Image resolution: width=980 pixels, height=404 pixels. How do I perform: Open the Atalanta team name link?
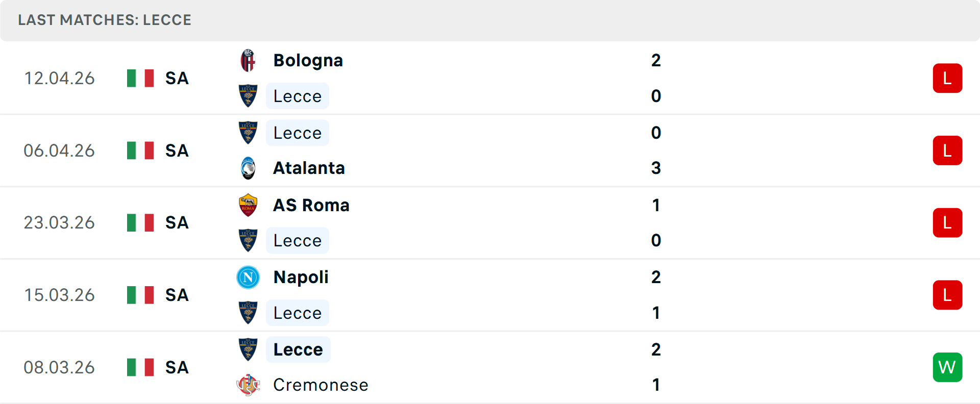pyautogui.click(x=309, y=168)
